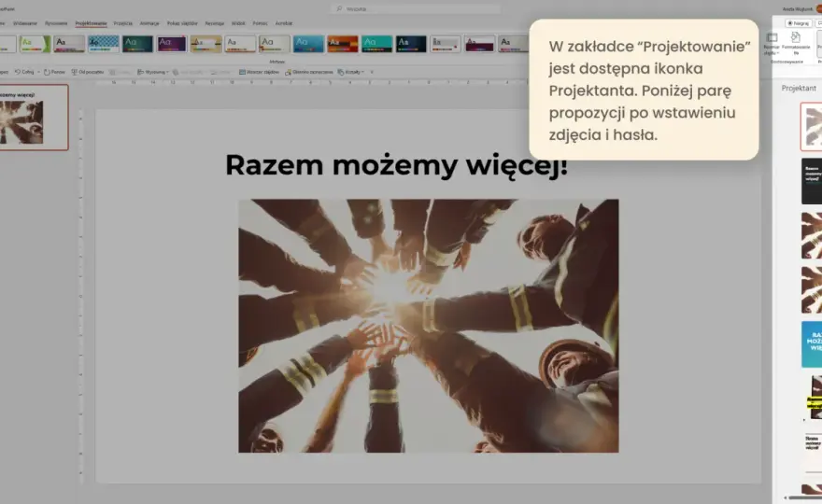Open the quick access toolbar customize arrow
The width and height of the screenshot is (822, 504).
[372, 72]
